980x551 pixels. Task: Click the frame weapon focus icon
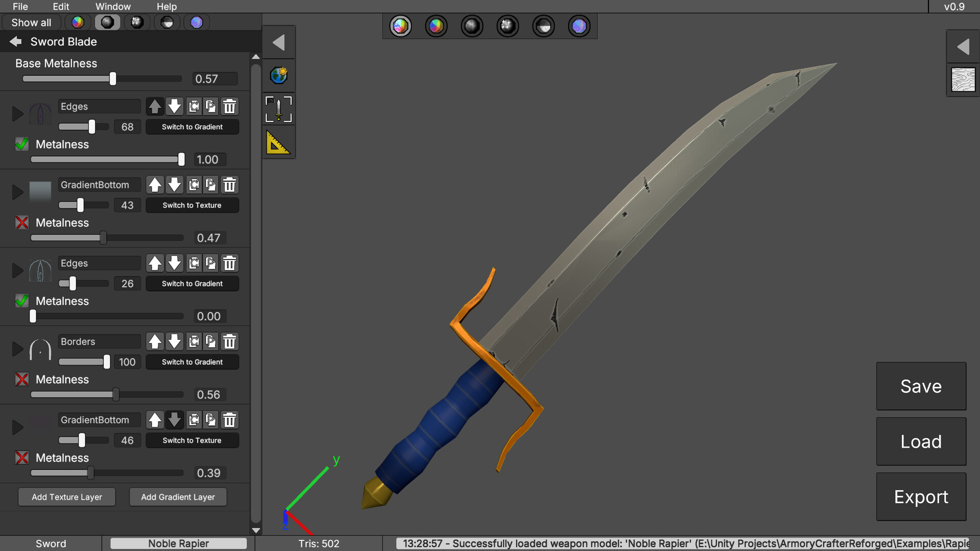pyautogui.click(x=278, y=109)
